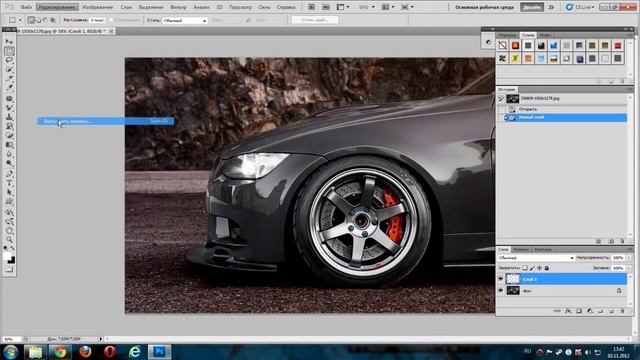This screenshot has height=360, width=640.
Task: Open the layer blend mode dropdown Обычные
Action: pyautogui.click(x=536, y=258)
